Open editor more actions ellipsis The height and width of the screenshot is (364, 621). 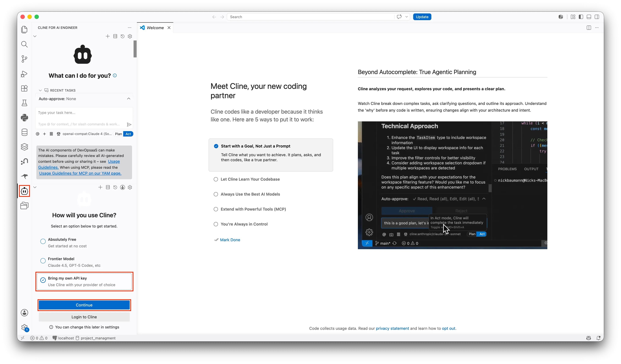[x=597, y=28]
